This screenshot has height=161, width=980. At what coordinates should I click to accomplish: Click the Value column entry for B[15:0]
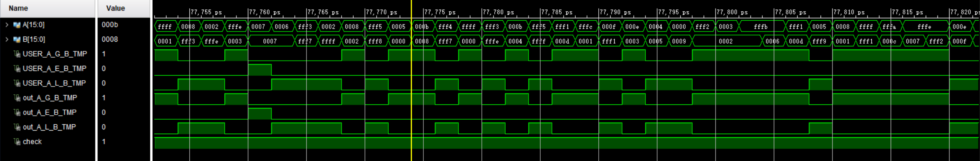(110, 39)
